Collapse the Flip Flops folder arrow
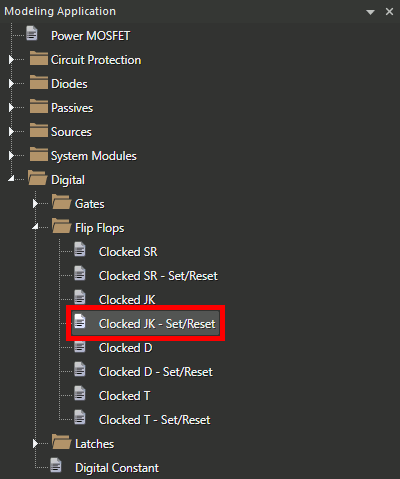 click(x=35, y=227)
